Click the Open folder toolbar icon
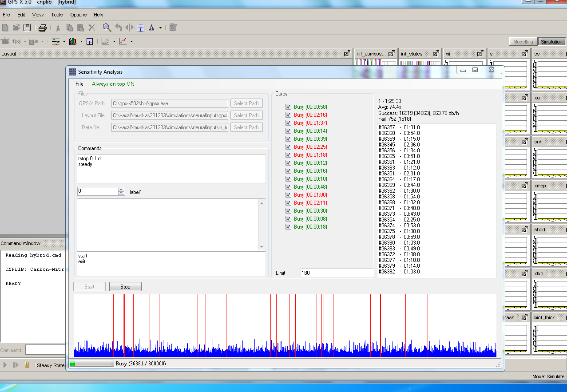 (x=16, y=28)
